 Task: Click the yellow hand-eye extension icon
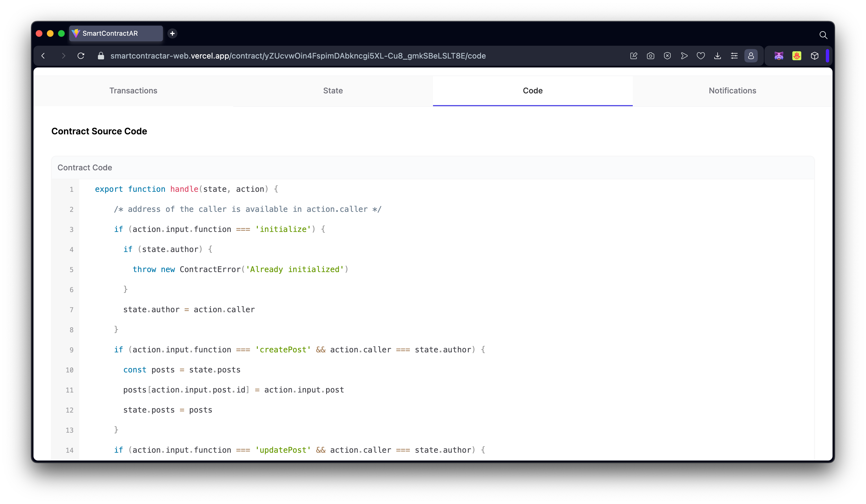point(797,56)
